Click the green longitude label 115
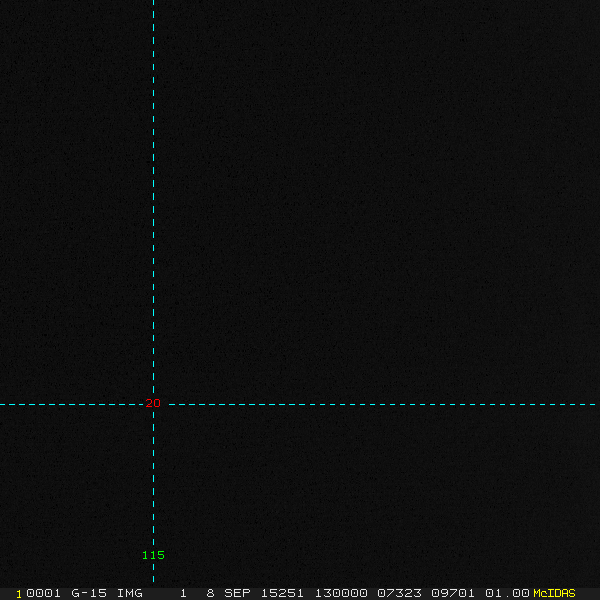Screen dimensions: 600x600 (x=153, y=555)
